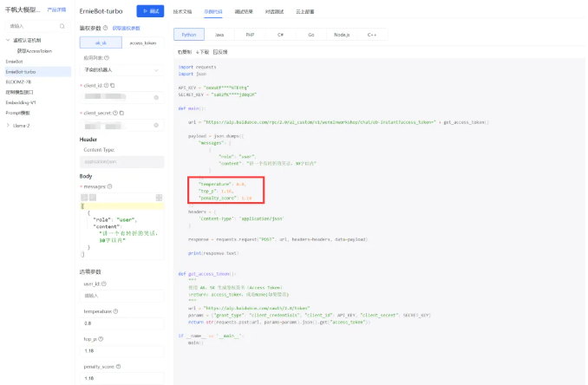
Task: Select the C# code language tab
Action: pyautogui.click(x=280, y=35)
